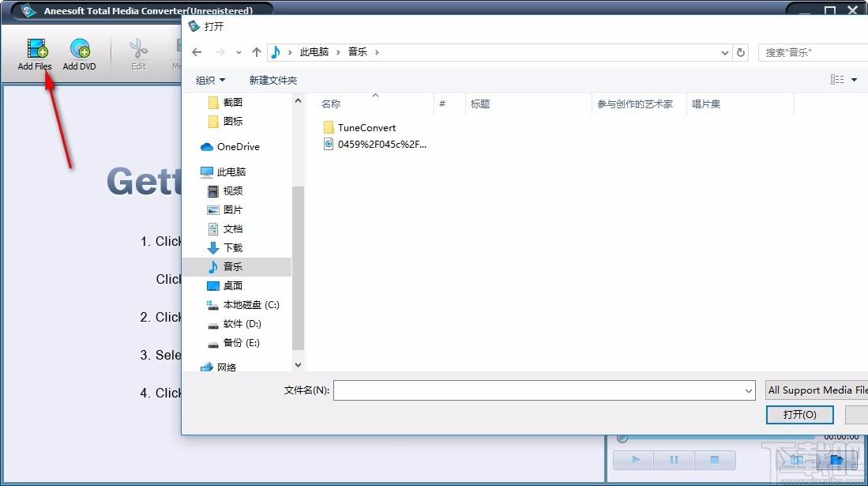Go forward with the dialog's right arrow
This screenshot has width=868, height=486.
[x=220, y=52]
